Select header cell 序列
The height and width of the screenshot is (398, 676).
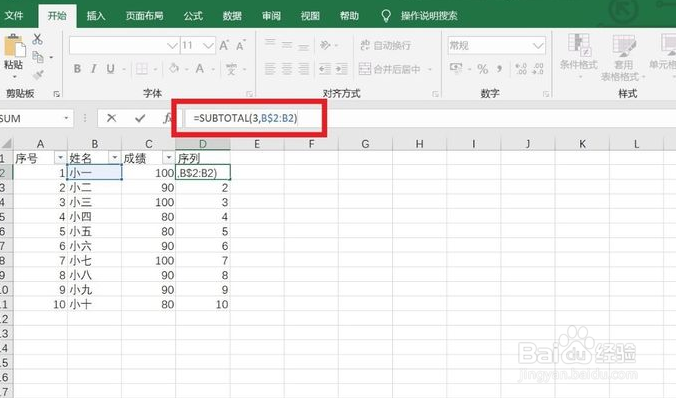tap(203, 158)
